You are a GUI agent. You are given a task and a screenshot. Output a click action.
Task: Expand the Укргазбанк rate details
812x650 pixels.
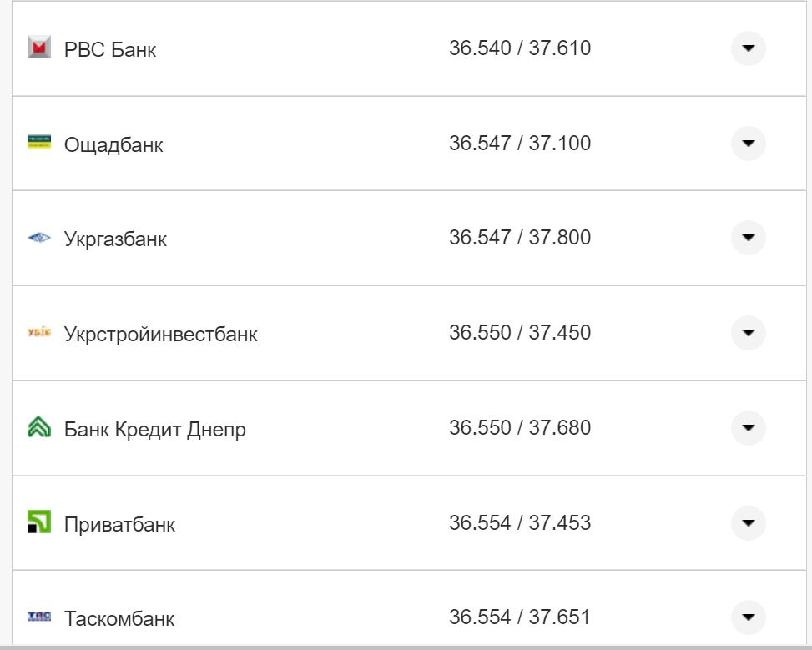[x=749, y=239]
